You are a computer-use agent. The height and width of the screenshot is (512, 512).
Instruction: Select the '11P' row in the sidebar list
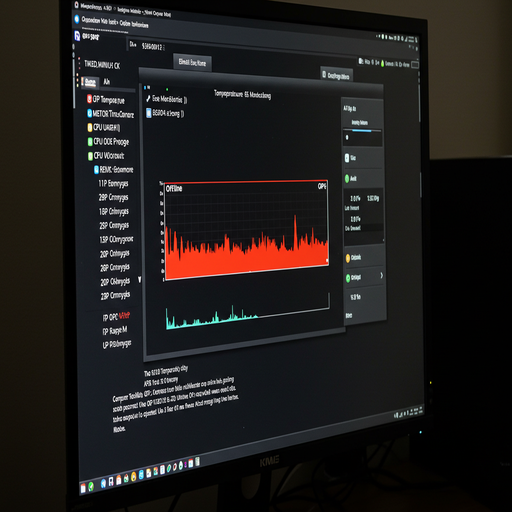coord(113,184)
